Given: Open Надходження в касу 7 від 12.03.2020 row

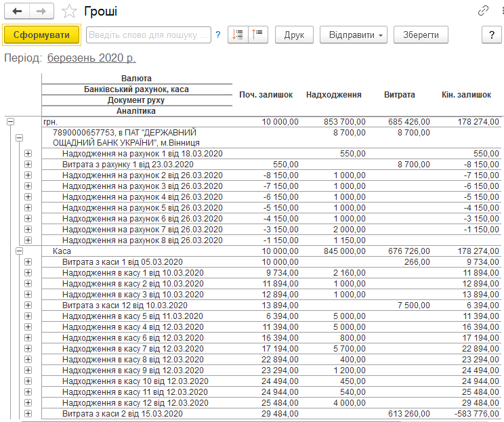Looking at the screenshot, I should [x=133, y=349].
